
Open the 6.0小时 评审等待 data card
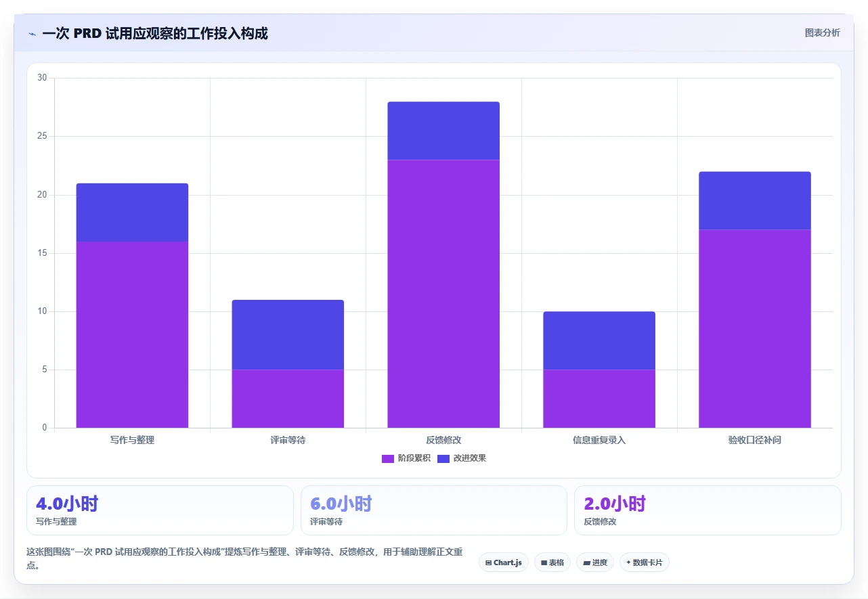tap(434, 510)
